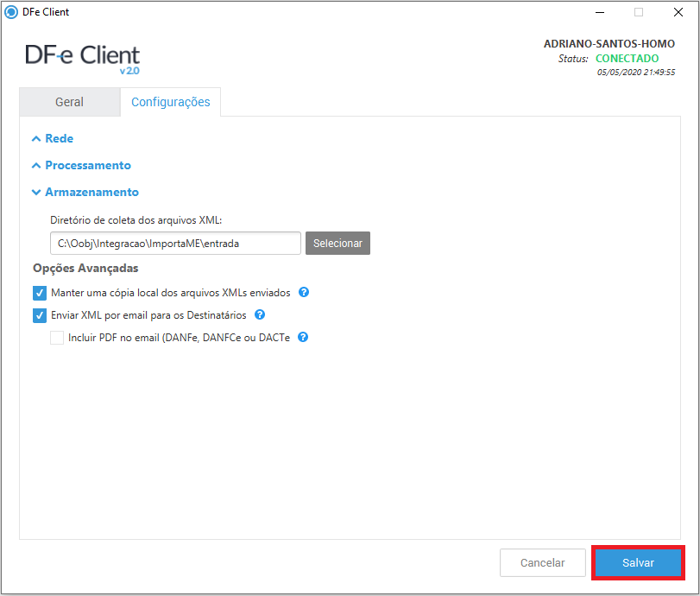
Task: Click the DFe Client title bar icon
Action: (x=12, y=12)
